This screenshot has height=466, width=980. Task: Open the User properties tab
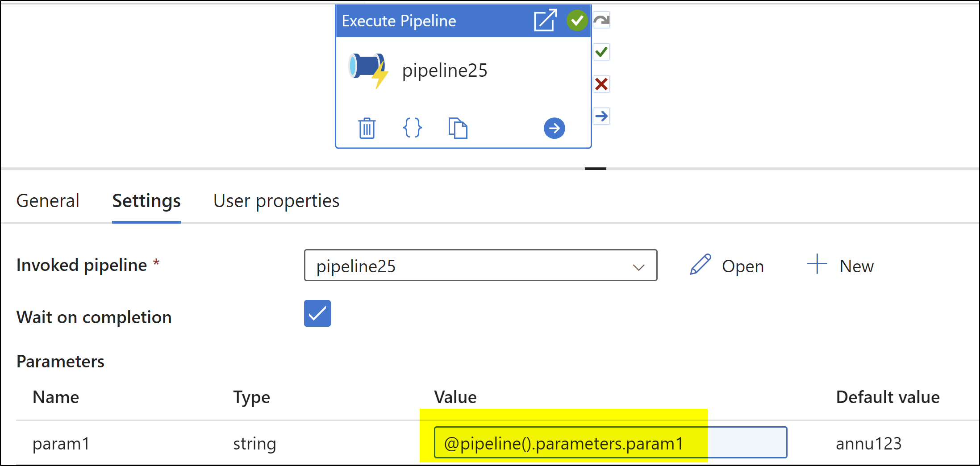(276, 201)
